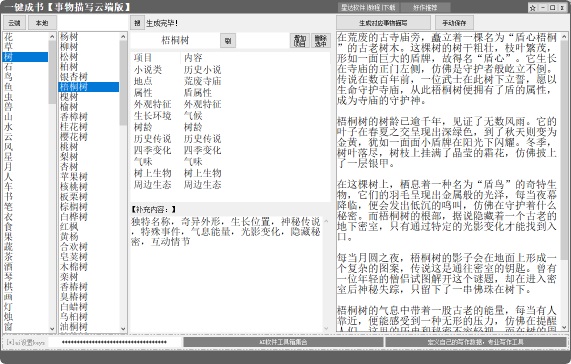The height and width of the screenshot is (364, 571).
Task: Click the 小说类 row in table
Action: pos(230,70)
